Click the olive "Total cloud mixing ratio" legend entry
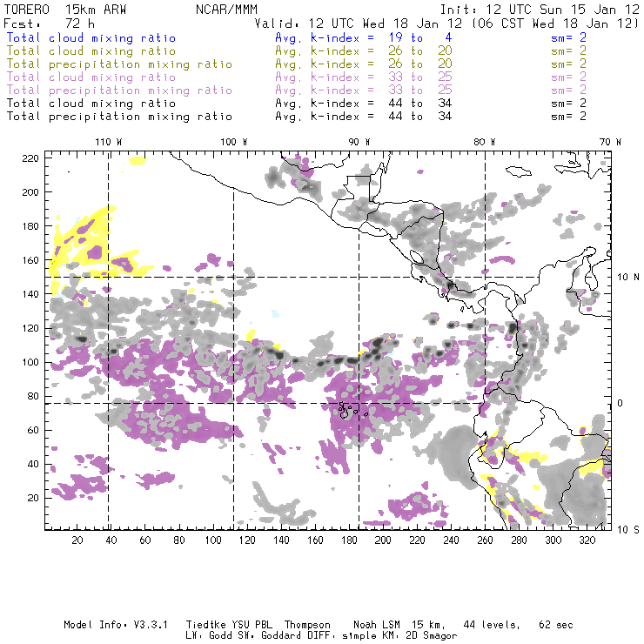 click(x=91, y=51)
